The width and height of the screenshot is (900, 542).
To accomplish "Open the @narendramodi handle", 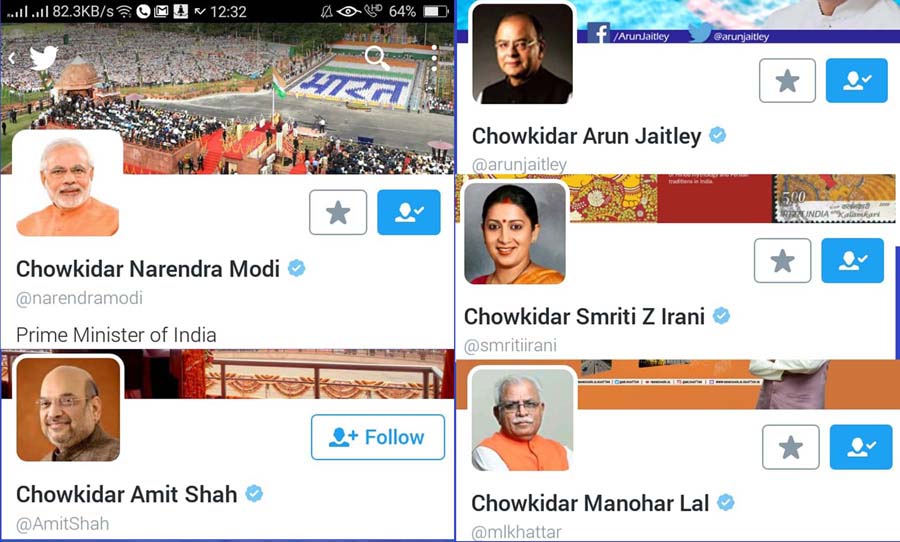I will tap(79, 299).
